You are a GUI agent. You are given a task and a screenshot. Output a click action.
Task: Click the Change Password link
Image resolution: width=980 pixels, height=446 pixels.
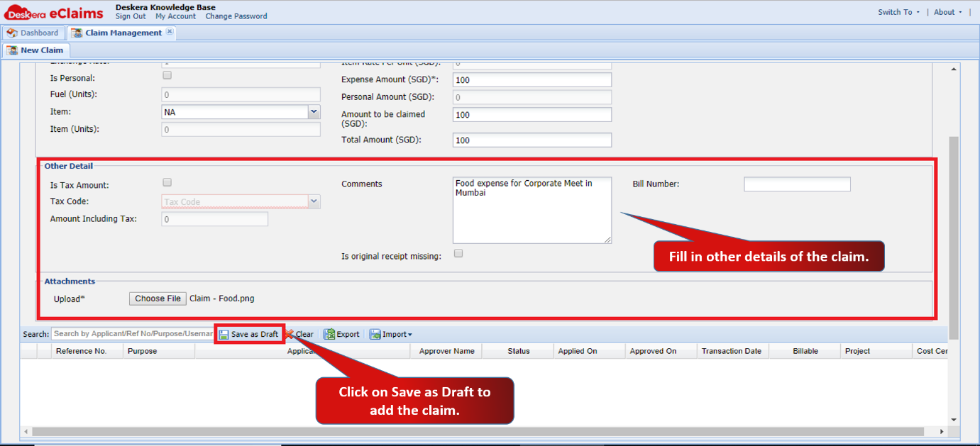pos(236,16)
